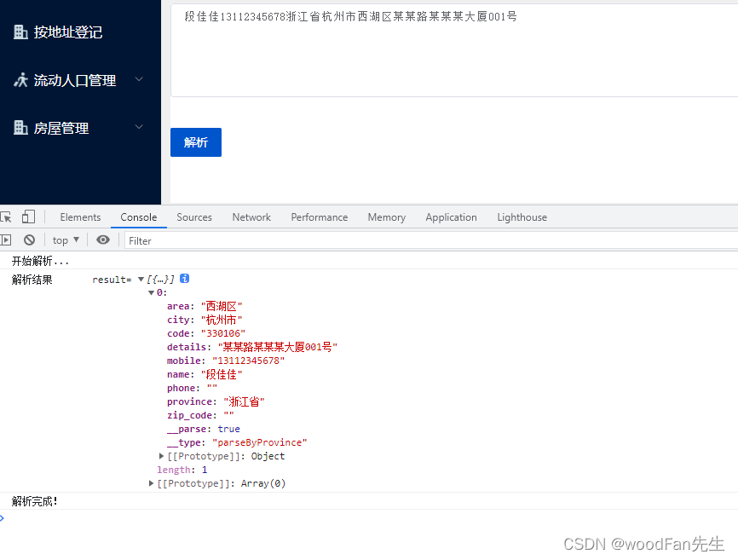
Task: Open the 'top' execution context dropdown
Action: click(64, 240)
